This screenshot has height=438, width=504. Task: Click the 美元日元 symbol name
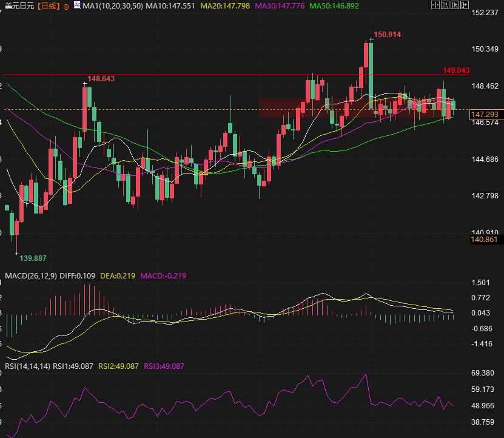(x=19, y=6)
